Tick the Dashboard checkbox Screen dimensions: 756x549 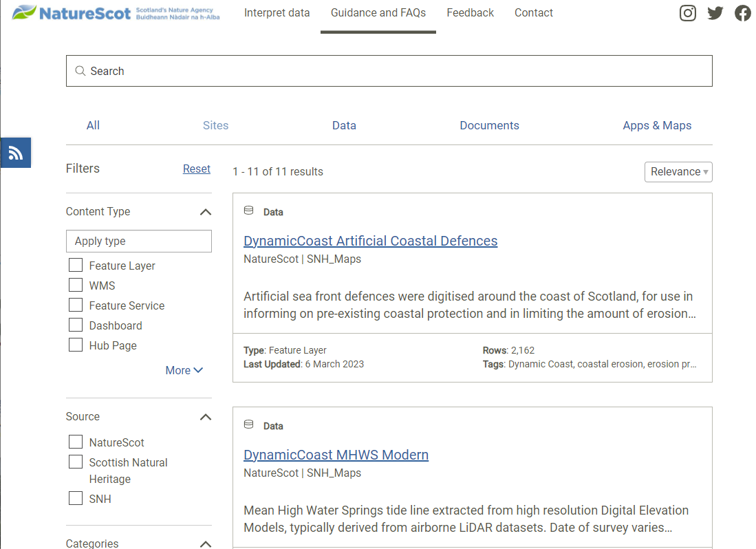(76, 325)
